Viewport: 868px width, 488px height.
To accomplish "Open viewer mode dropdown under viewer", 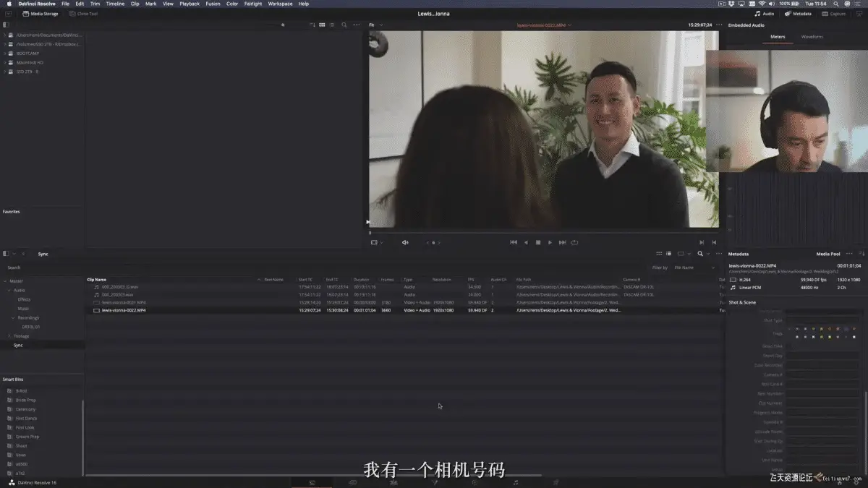I will click(x=377, y=242).
